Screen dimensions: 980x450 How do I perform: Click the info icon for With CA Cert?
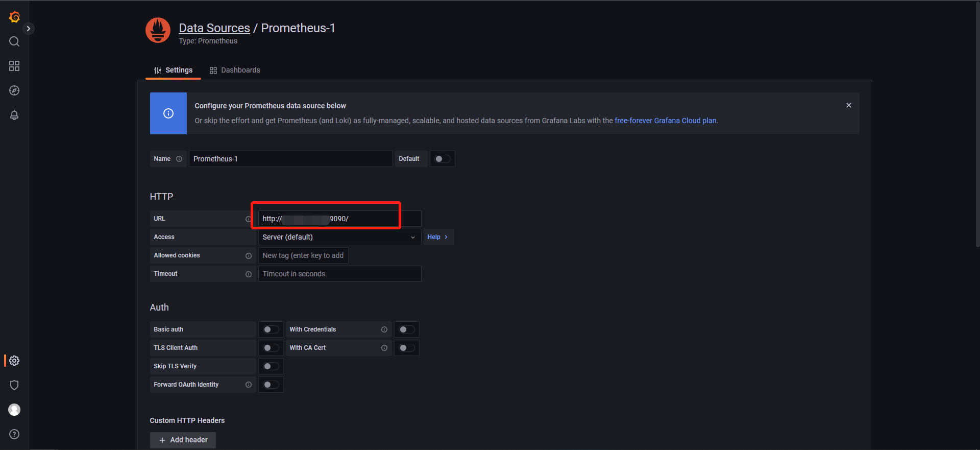pyautogui.click(x=384, y=348)
